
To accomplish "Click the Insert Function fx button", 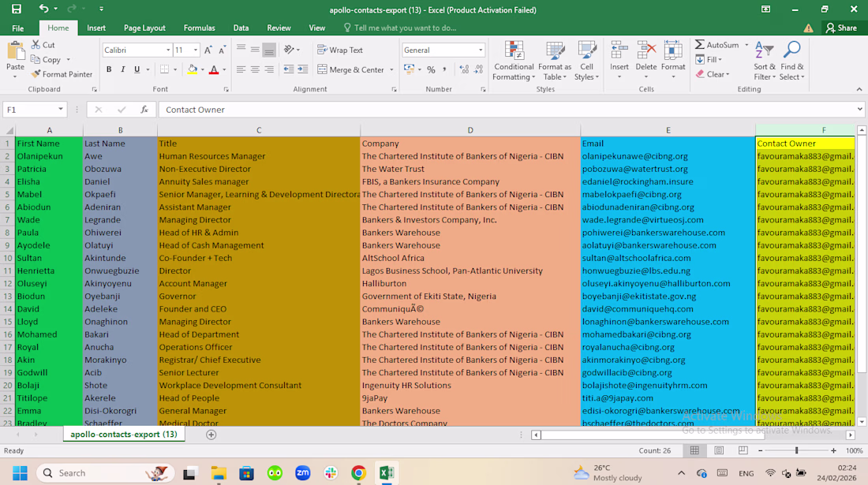I will point(144,110).
